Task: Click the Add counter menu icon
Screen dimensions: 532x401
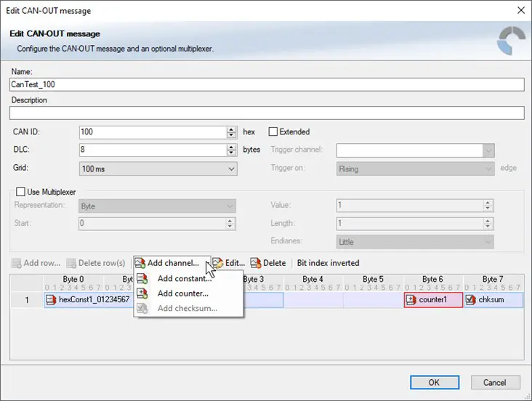Action: [142, 293]
